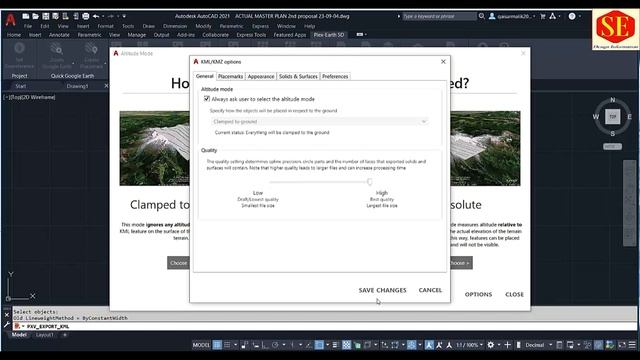
Task: Expand the Help icon dropdown arrow
Action: pyautogui.click(x=580, y=16)
